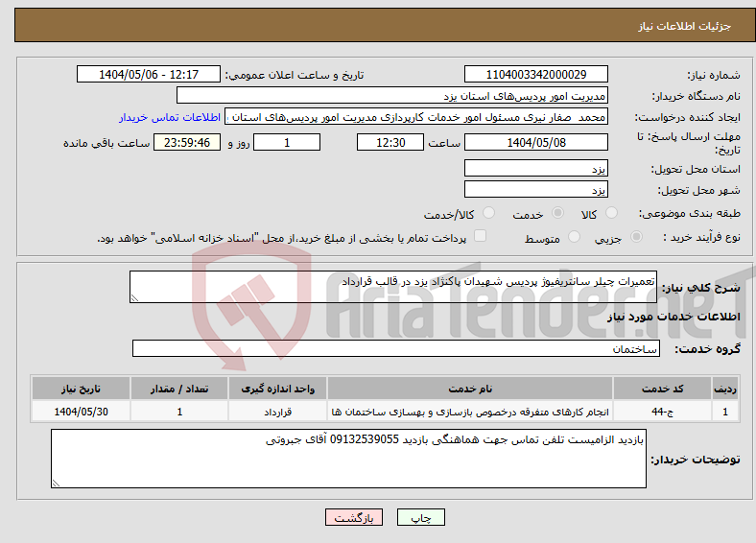Image resolution: width=756 pixels, height=543 pixels.
Task: Select the کالا/خدمت radio button
Action: pos(488,213)
